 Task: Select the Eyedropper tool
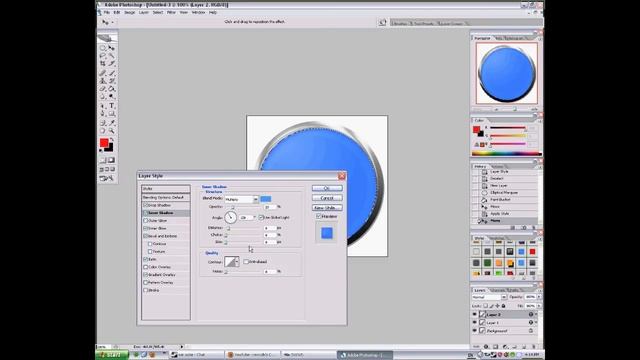pos(111,123)
